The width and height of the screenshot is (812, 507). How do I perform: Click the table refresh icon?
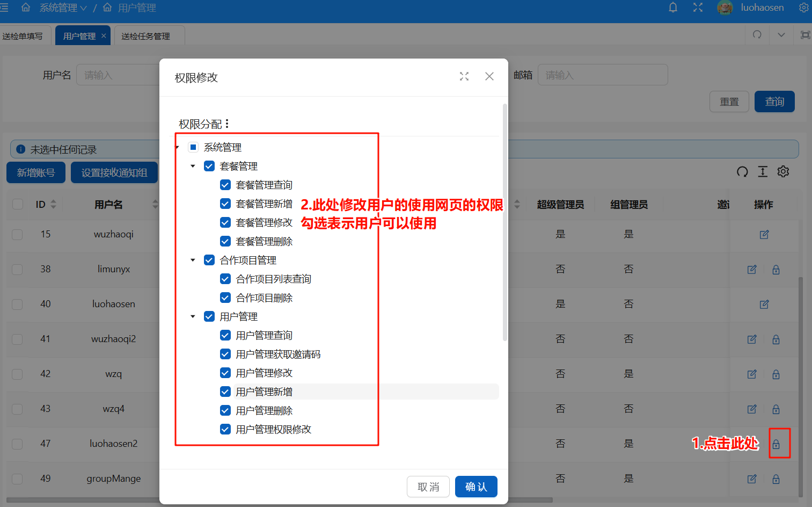pyautogui.click(x=742, y=172)
